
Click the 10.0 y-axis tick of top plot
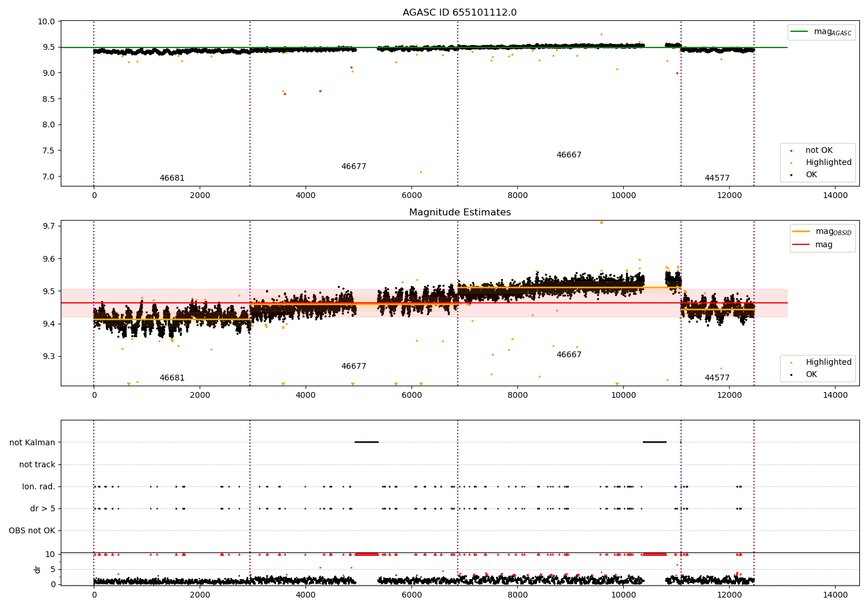tap(47, 21)
